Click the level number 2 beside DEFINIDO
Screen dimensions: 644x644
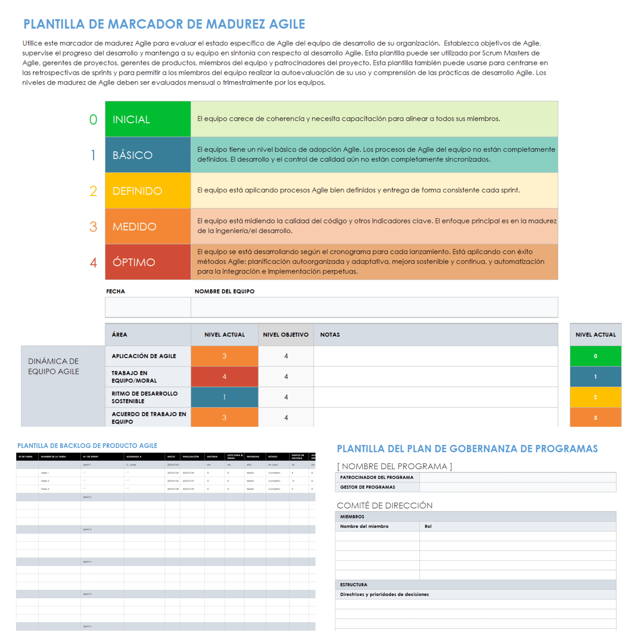pyautogui.click(x=93, y=191)
